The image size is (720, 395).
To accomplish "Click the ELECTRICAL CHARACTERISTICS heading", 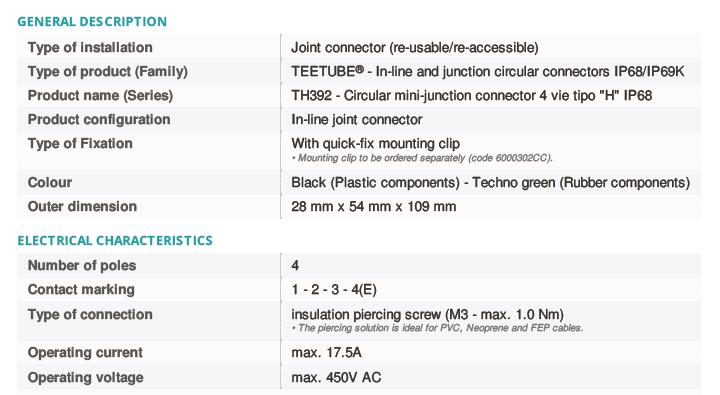I will tap(115, 241).
